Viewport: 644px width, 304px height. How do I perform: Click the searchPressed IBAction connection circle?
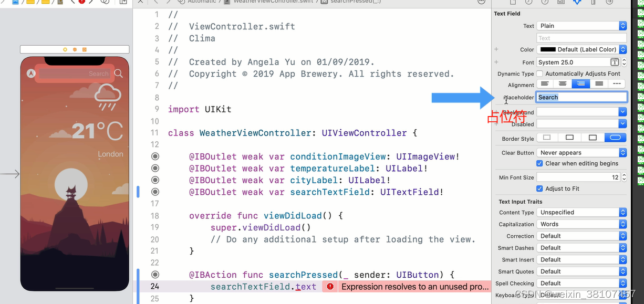[x=155, y=275]
